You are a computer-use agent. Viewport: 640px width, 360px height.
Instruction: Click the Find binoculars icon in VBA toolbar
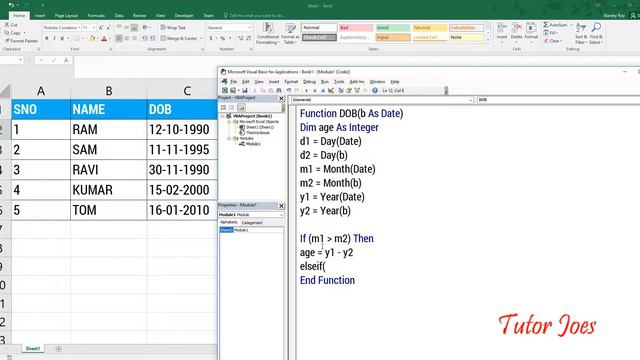[279, 91]
